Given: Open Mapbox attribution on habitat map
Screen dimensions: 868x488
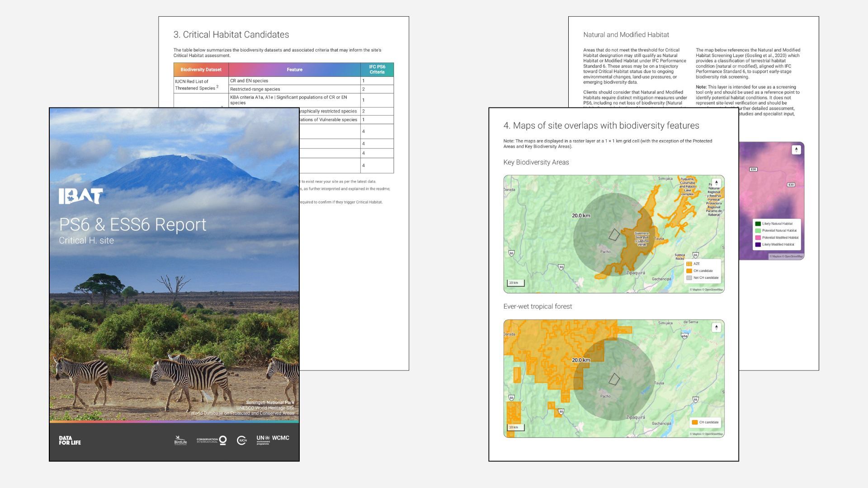Looking at the screenshot, I should (x=776, y=257).
